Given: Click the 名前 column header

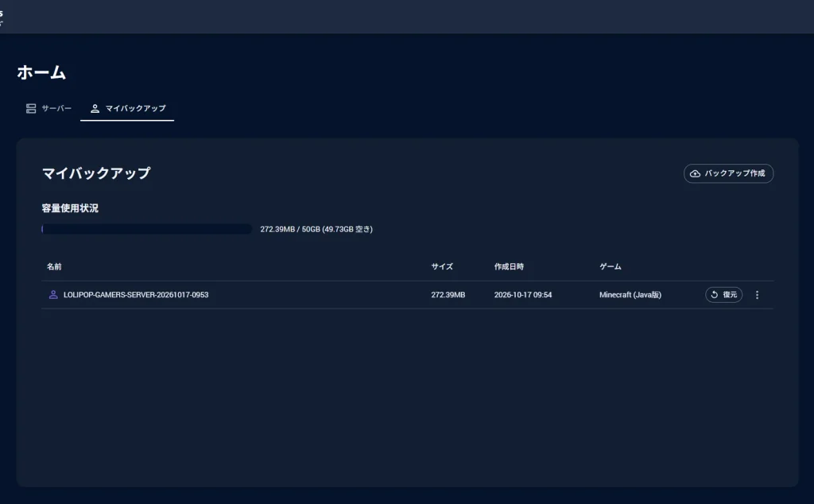Looking at the screenshot, I should pyautogui.click(x=54, y=267).
